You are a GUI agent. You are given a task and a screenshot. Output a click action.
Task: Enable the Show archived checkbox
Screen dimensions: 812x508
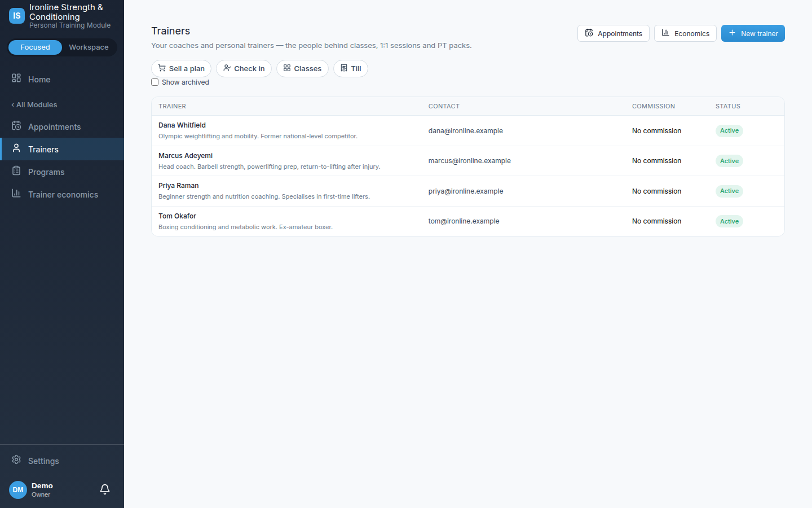(155, 82)
